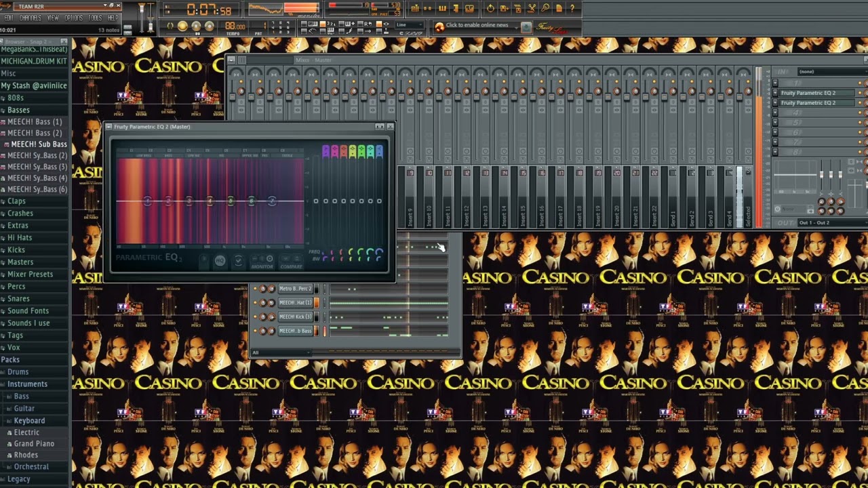The image size is (868, 488).
Task: Select EQ band 1 token
Action: [x=147, y=201]
